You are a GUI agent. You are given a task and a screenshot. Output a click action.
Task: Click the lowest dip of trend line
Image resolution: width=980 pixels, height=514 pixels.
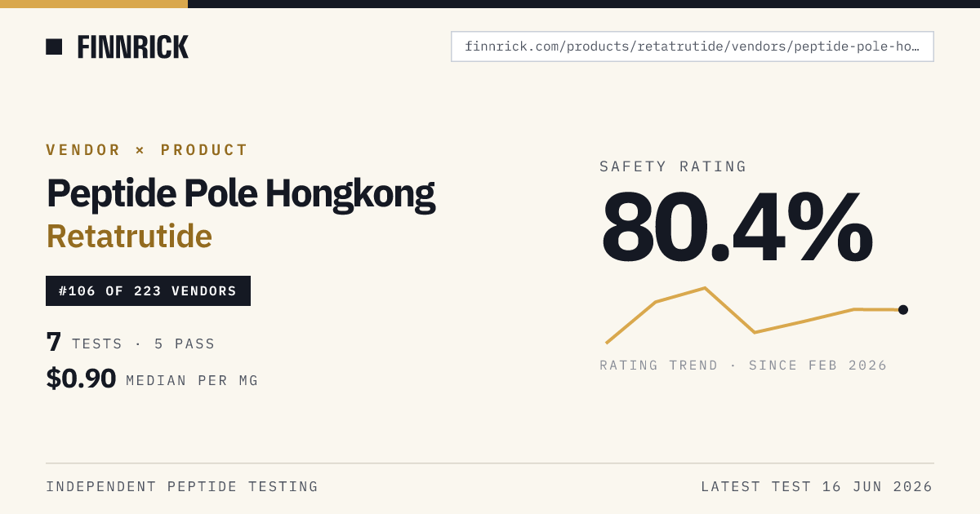[755, 332]
